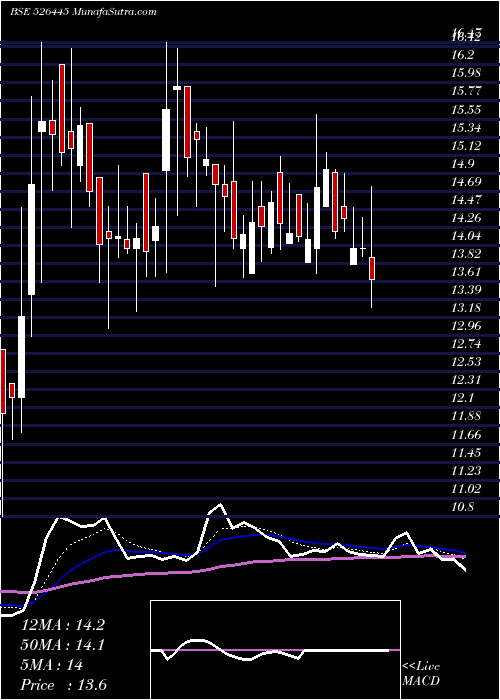Click the 15.34 price axis label

pos(466,128)
